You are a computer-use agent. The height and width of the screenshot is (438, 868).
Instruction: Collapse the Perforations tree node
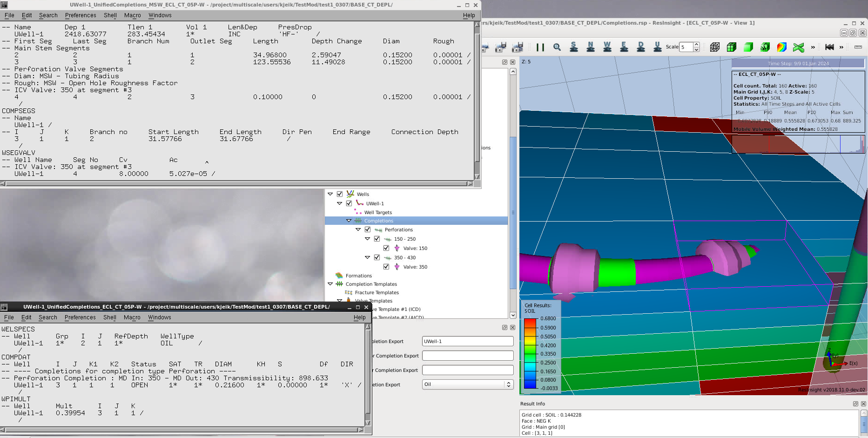[358, 229]
